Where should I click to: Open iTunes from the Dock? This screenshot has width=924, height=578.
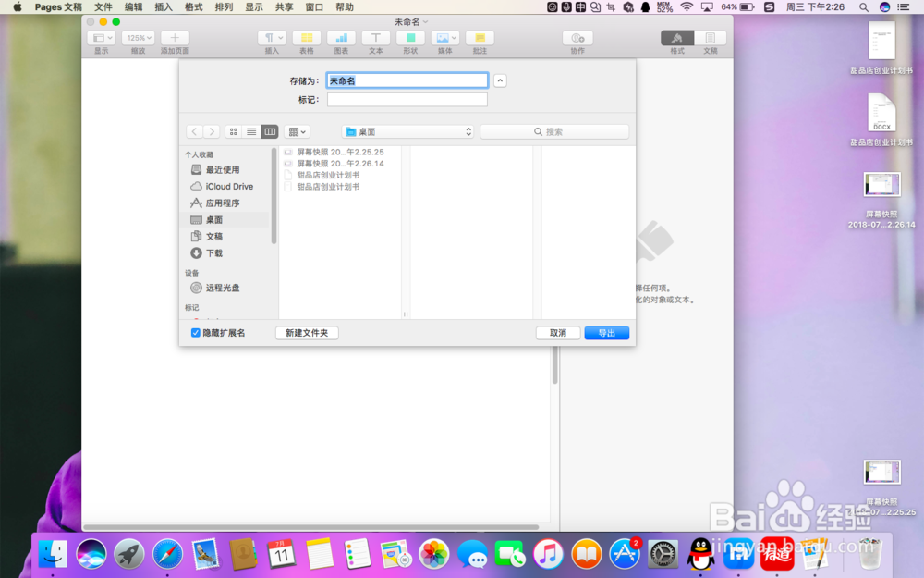tap(548, 554)
